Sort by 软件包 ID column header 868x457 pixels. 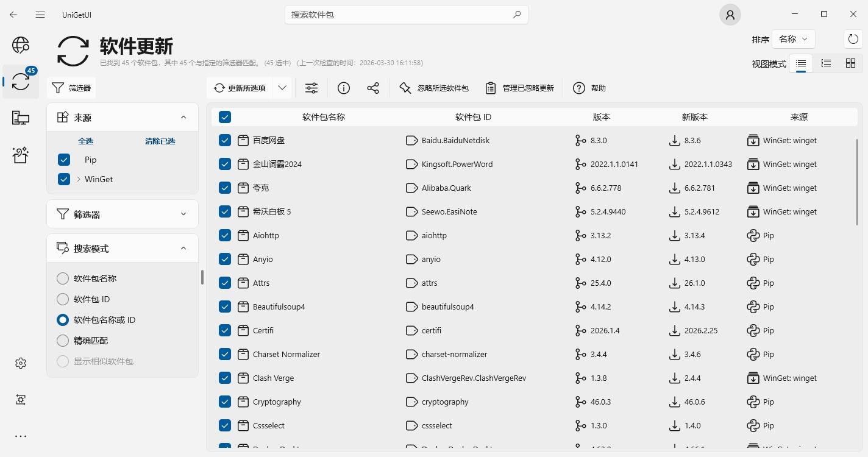pos(473,117)
